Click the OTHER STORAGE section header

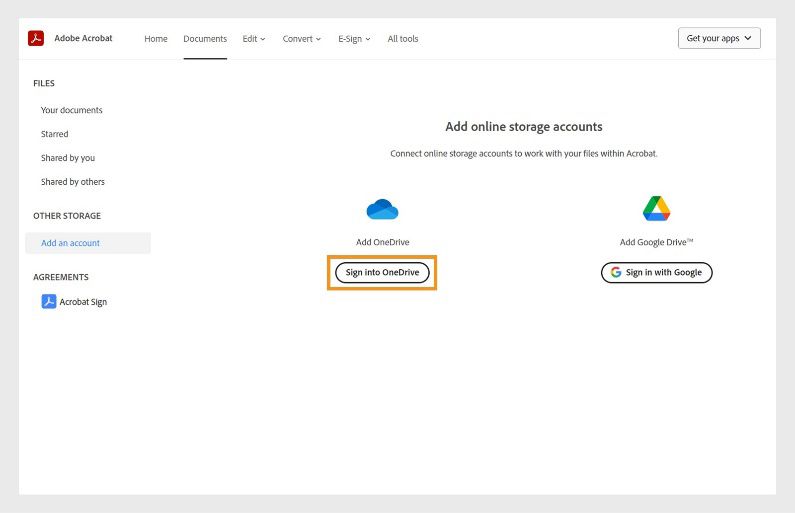pos(67,215)
